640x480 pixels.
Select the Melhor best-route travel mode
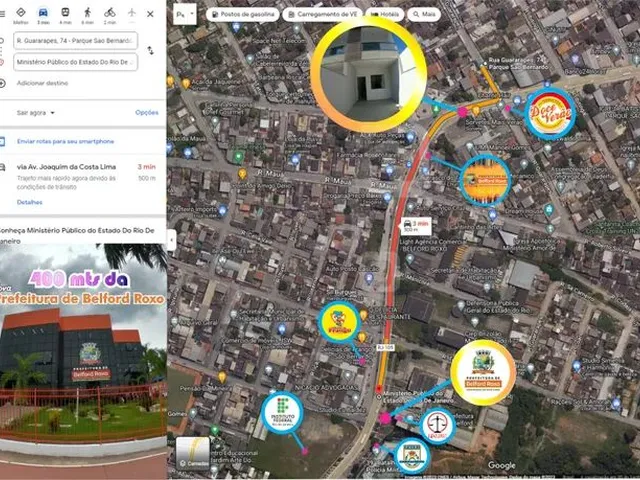coord(21,16)
